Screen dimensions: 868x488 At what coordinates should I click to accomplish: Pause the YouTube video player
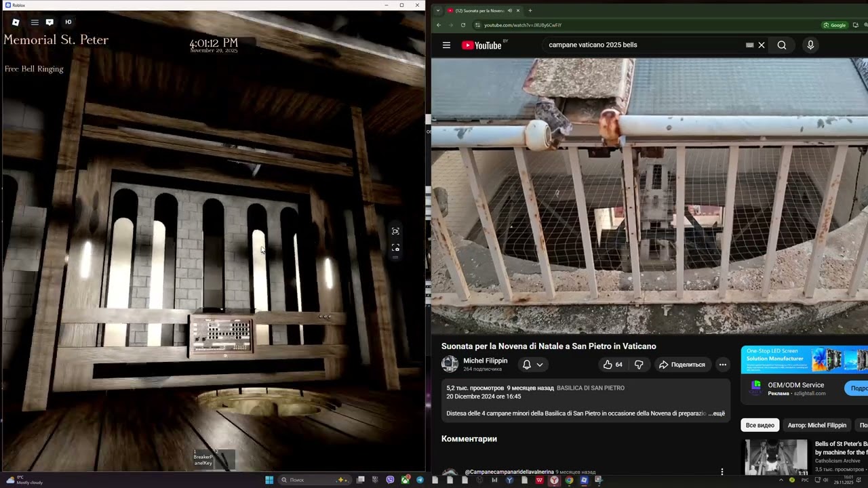click(x=649, y=196)
